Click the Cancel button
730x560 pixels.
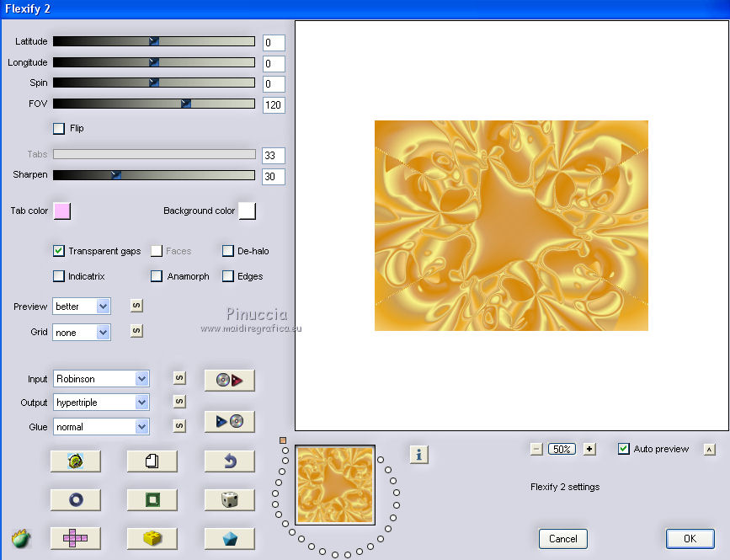562,539
